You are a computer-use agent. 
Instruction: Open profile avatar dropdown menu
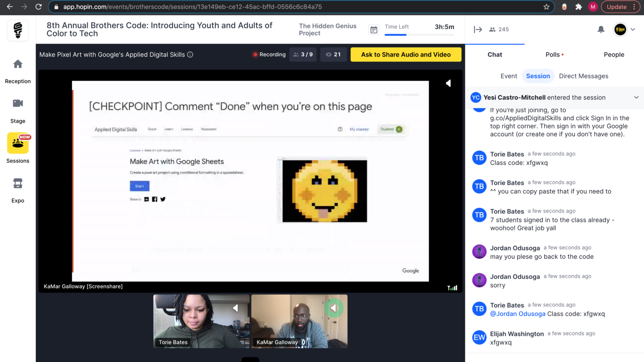624,29
